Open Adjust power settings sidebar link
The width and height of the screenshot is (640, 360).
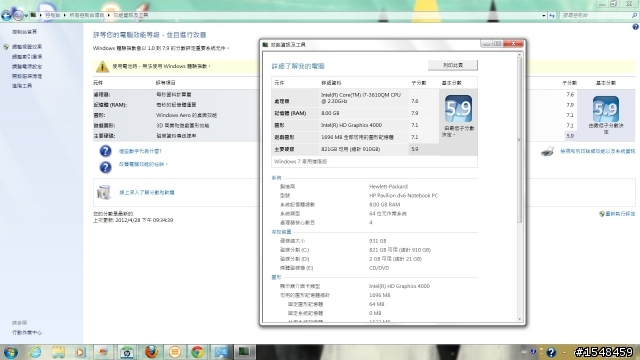click(x=27, y=67)
